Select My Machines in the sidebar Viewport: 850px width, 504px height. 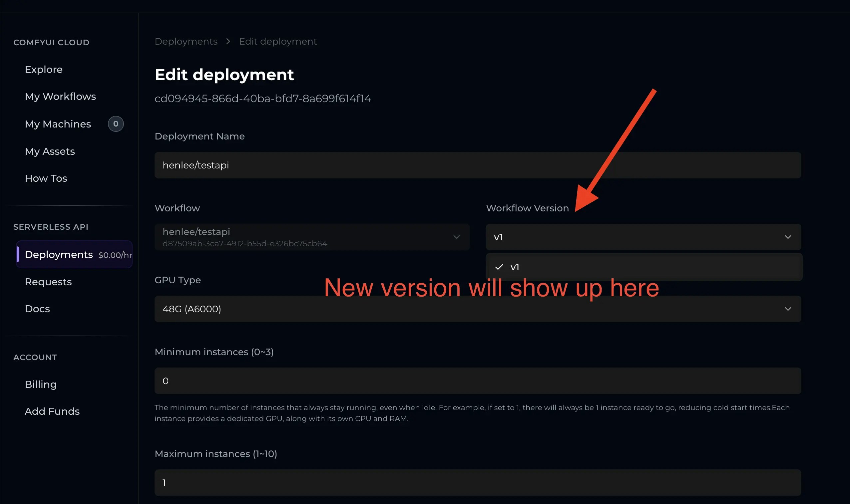pyautogui.click(x=58, y=124)
